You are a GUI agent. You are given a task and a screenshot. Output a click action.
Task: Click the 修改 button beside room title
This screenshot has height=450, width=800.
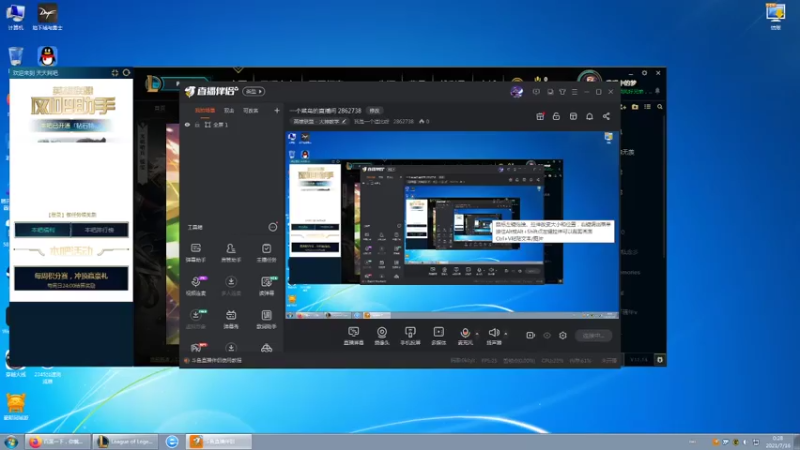click(x=374, y=111)
